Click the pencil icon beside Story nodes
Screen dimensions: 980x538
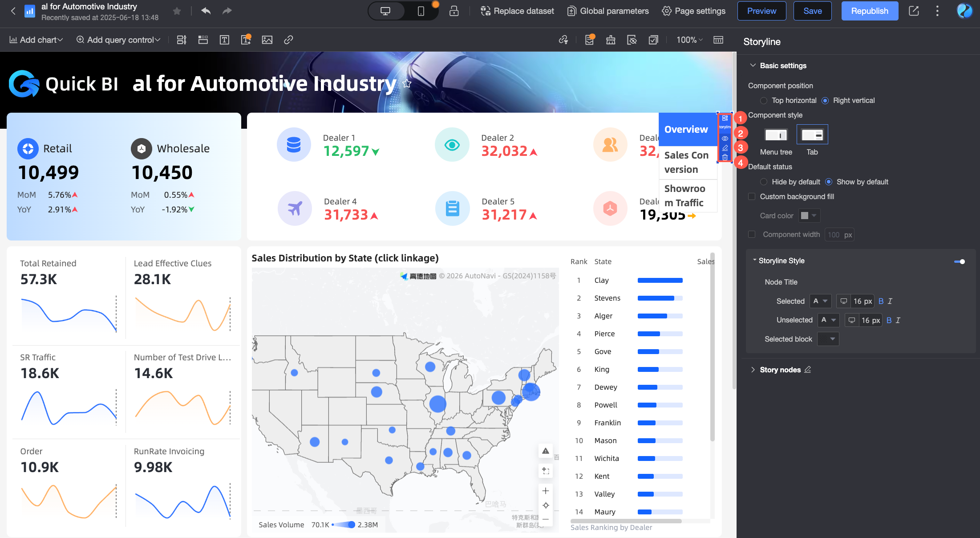tap(808, 370)
